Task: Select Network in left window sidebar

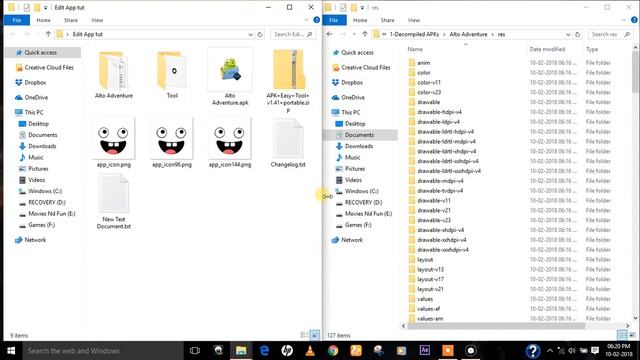Action: pos(35,240)
